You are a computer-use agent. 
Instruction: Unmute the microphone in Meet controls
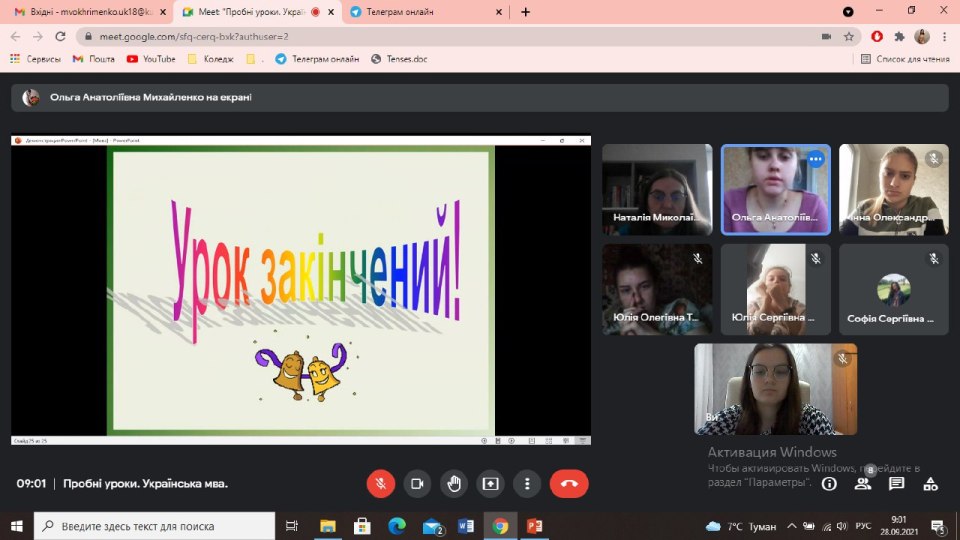pos(380,483)
